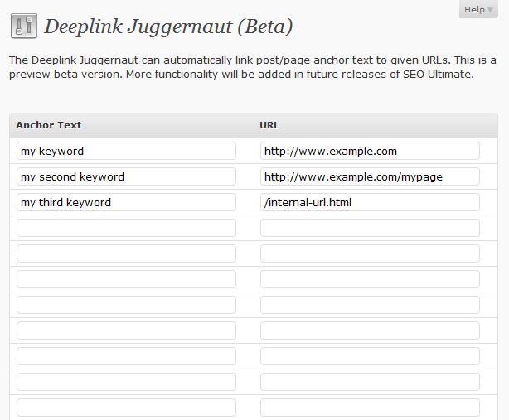Screen dimensions: 509x420
Task: Click the Deeplink Juggernaut (Beta) page title
Action: [168, 27]
